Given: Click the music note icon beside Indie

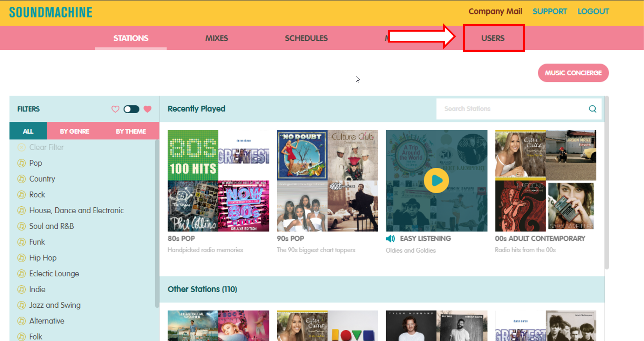Looking at the screenshot, I should 21,289.
